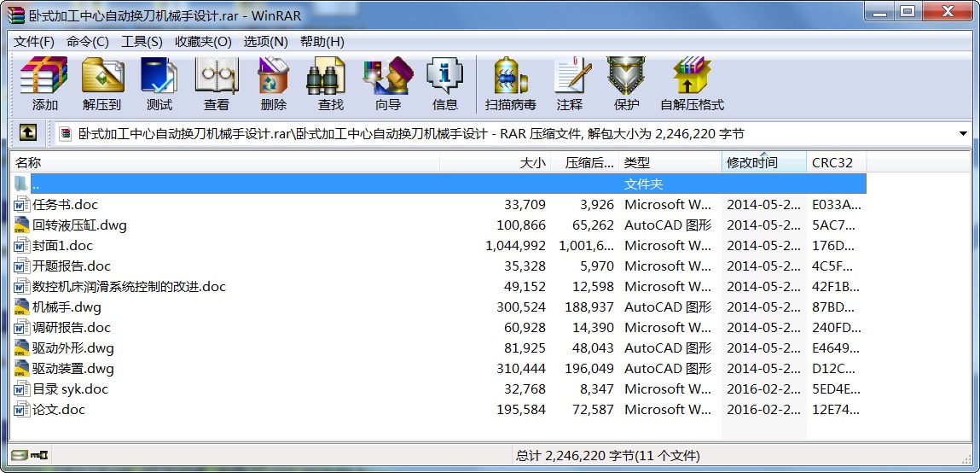
Task: Open the 注释 (Comment) tool
Action: (570, 84)
